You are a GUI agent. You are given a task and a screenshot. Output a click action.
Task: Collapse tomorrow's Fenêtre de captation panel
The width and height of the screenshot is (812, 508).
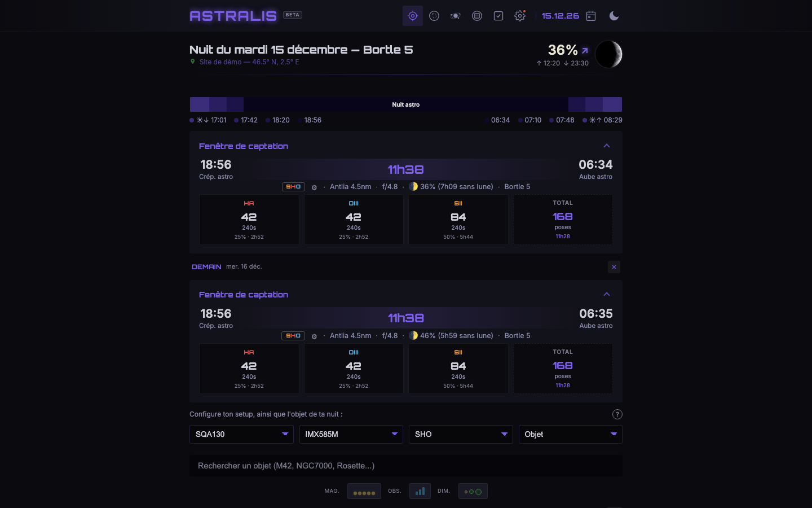607,294
